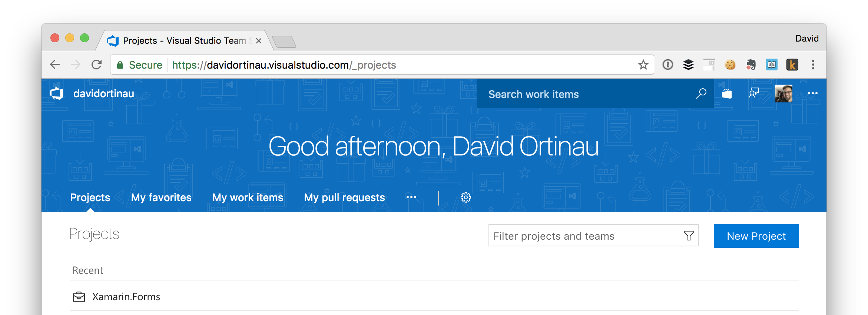Switch to the My favorites tab
The image size is (868, 315).
(x=161, y=197)
